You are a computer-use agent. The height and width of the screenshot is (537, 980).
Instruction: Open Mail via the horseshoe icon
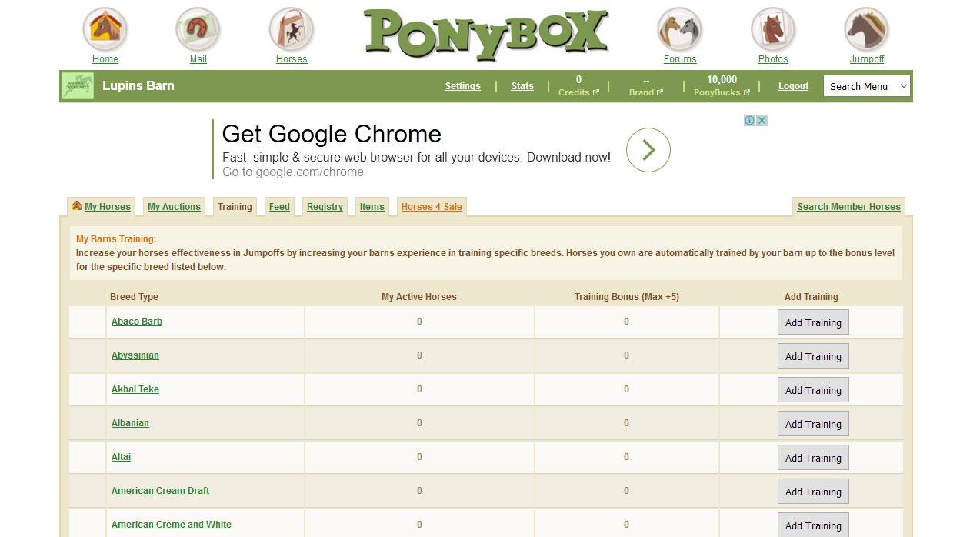[198, 29]
